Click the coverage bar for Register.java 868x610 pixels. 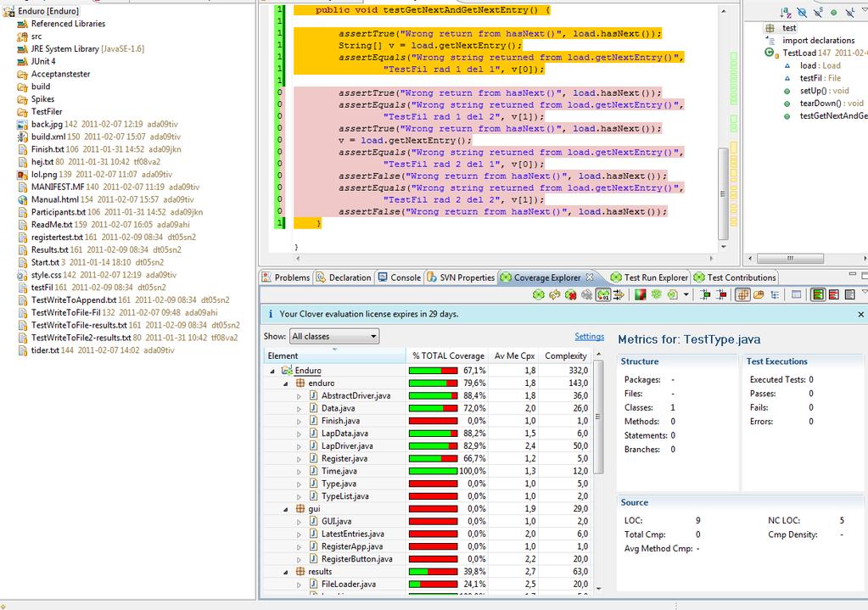point(434,459)
